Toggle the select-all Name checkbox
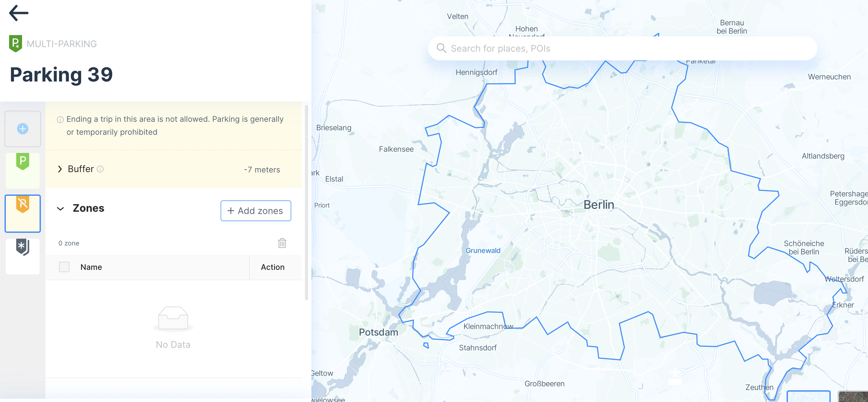This screenshot has width=868, height=402. (64, 267)
